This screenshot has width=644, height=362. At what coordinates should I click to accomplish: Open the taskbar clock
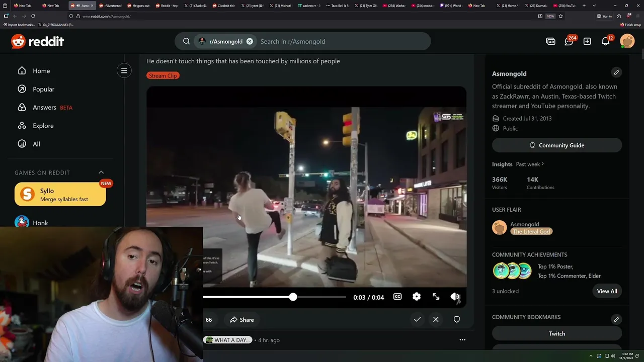(x=626, y=356)
